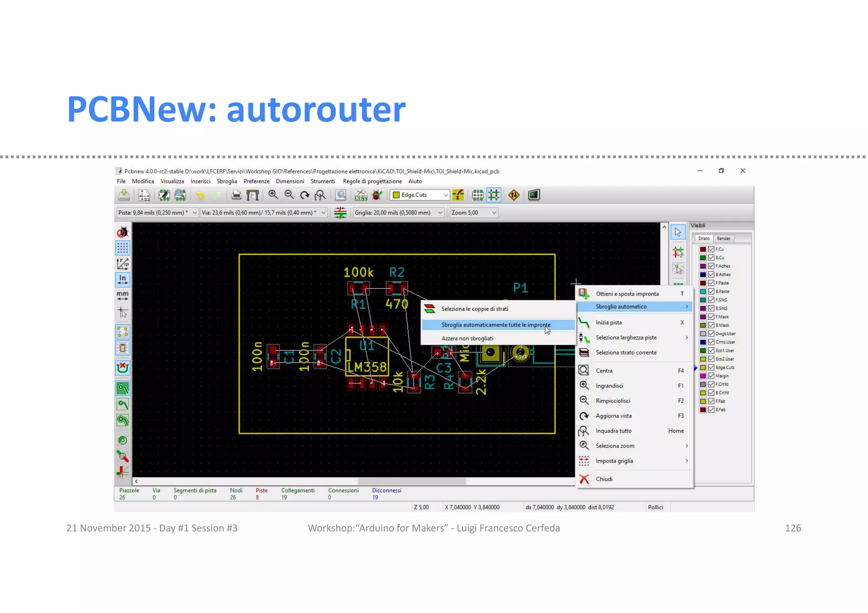Toggle DRC off icon in left toolbar
This screenshot has width=868, height=613.
tap(122, 232)
